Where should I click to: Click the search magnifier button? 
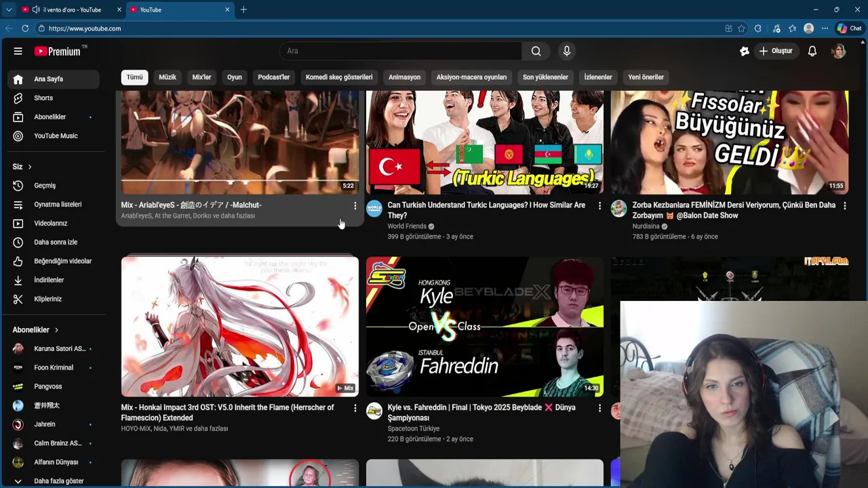click(x=536, y=51)
